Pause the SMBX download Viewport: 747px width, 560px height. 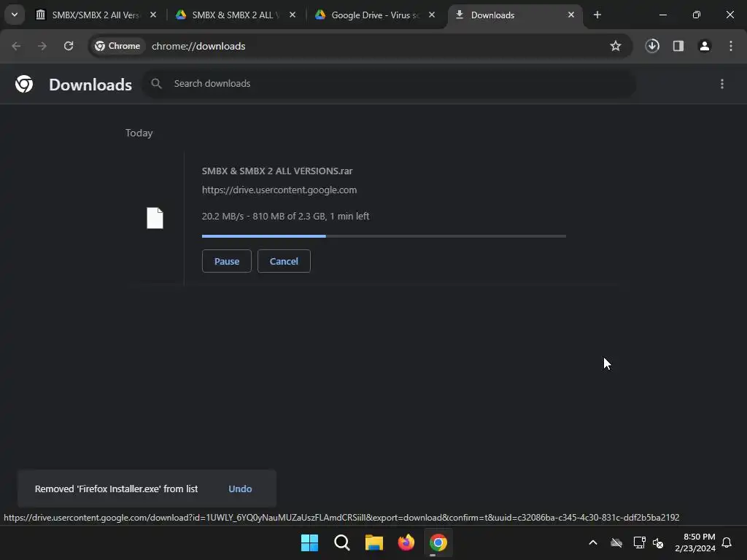(227, 261)
